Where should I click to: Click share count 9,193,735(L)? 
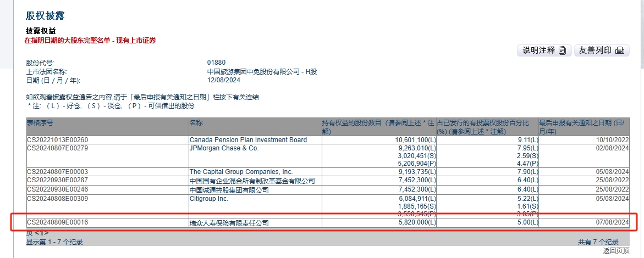(417, 172)
